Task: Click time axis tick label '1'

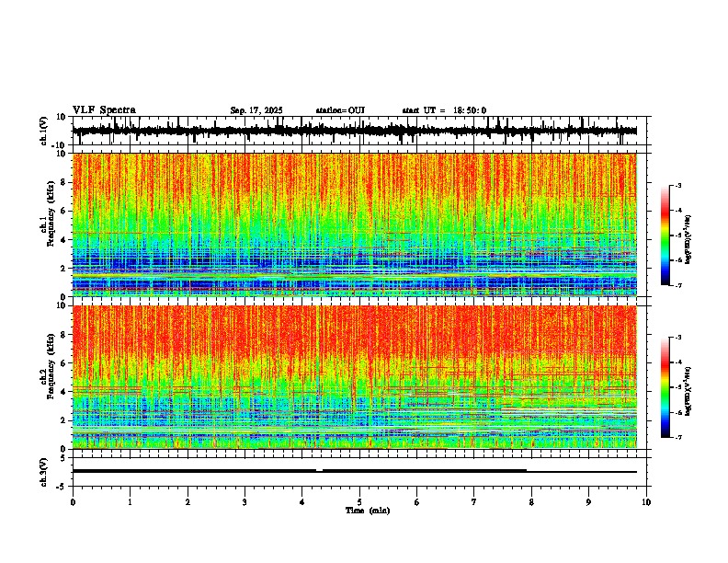Action: tap(130, 502)
